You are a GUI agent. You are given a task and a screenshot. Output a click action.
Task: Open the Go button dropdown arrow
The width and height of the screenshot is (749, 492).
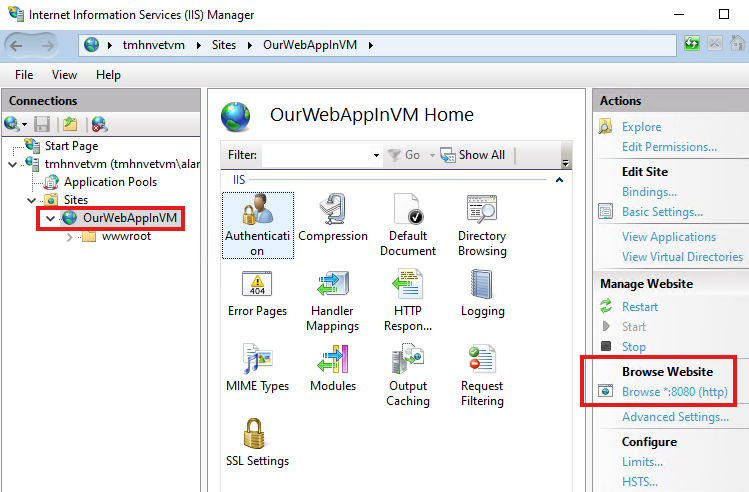432,155
